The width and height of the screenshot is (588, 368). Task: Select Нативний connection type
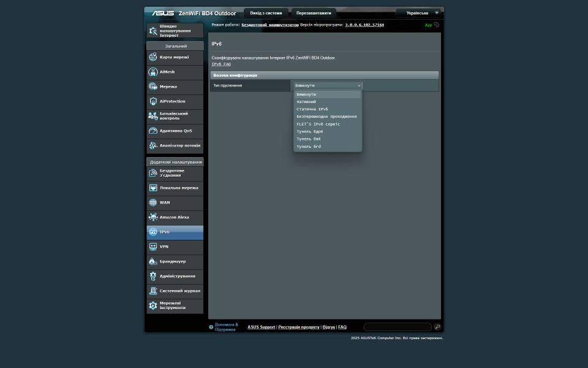[306, 102]
